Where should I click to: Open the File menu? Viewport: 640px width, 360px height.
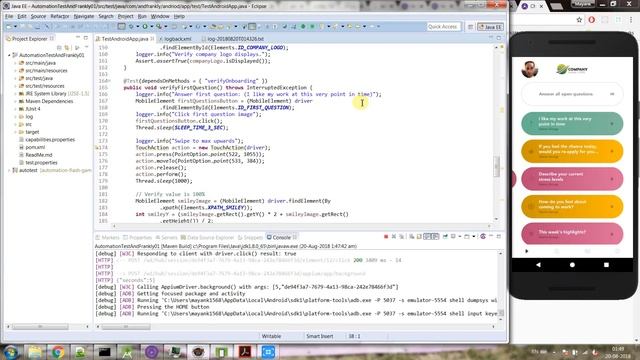click(9, 16)
